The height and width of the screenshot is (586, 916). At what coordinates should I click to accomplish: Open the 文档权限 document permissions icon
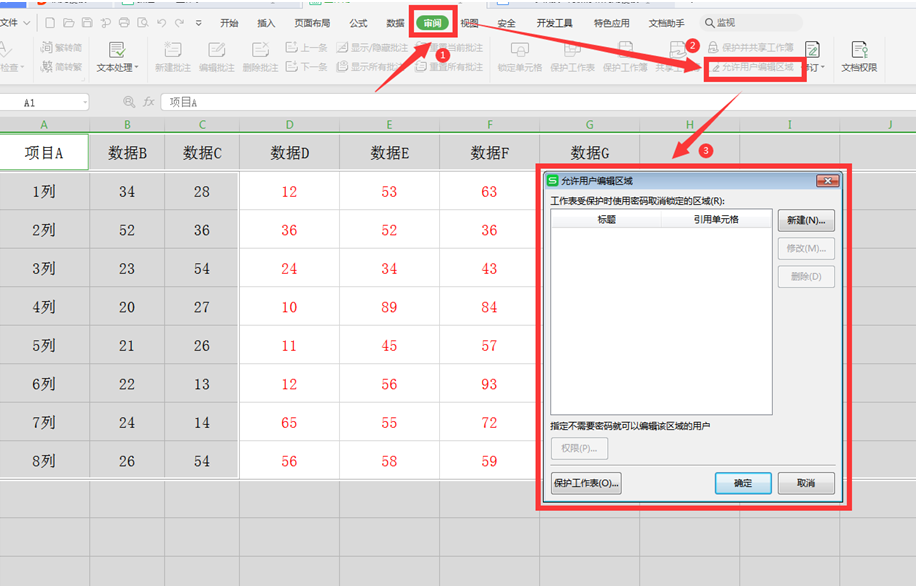tap(859, 50)
